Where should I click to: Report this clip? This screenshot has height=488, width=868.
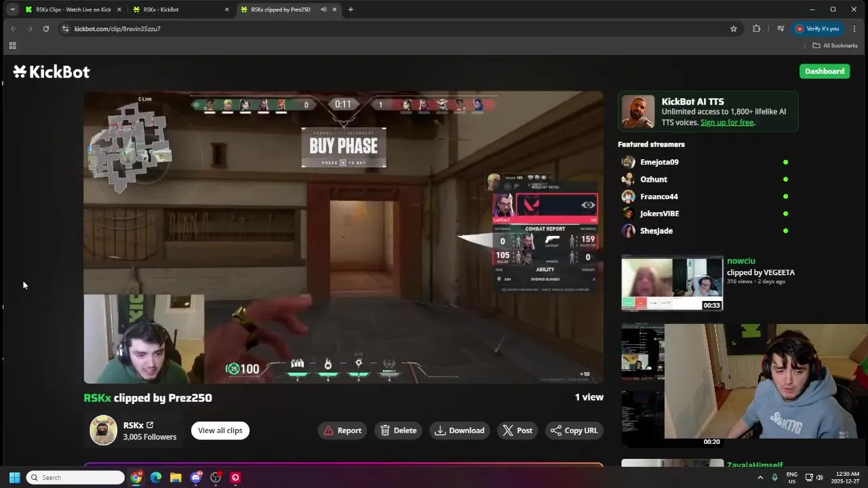tap(342, 430)
